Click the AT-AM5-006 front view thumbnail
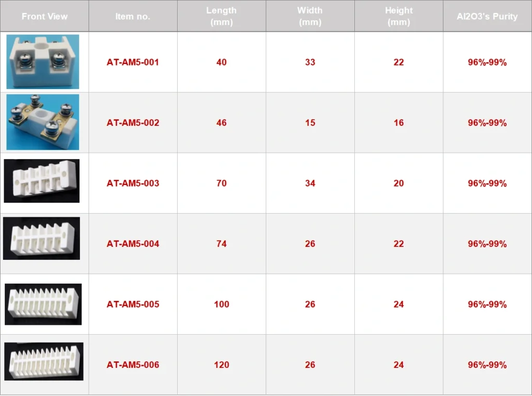This screenshot has width=532, height=396. click(44, 361)
